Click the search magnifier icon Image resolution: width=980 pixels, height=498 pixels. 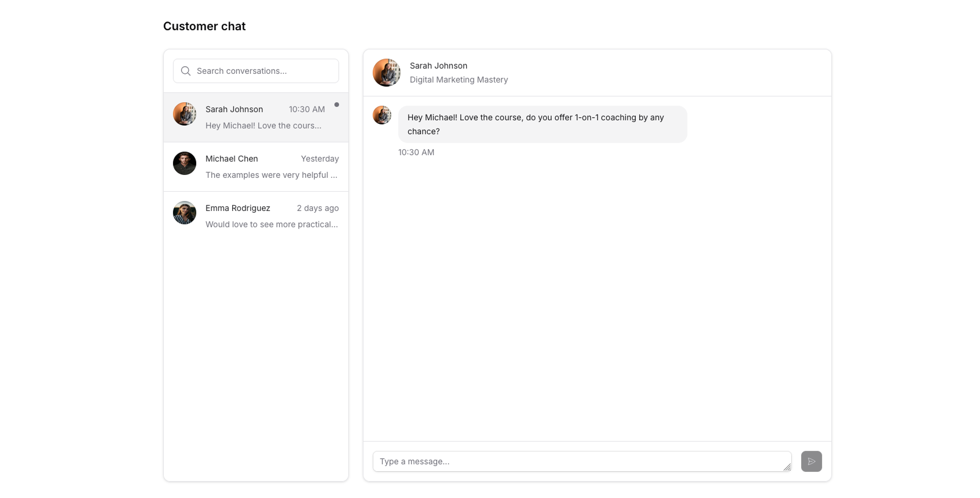pyautogui.click(x=186, y=71)
